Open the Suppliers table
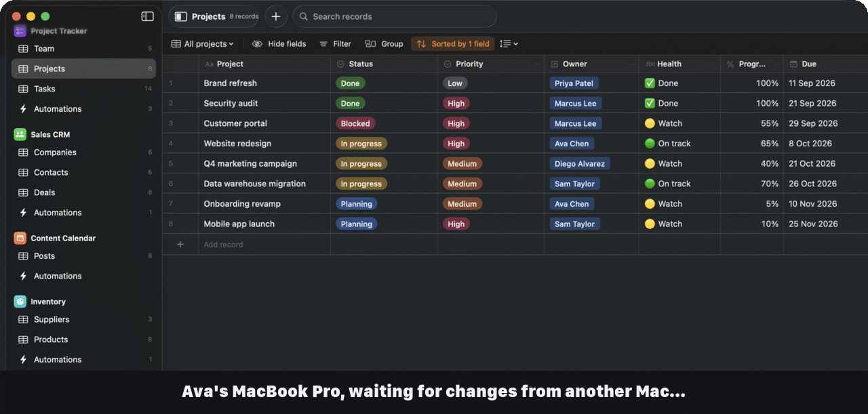868x414 pixels. click(x=84, y=319)
